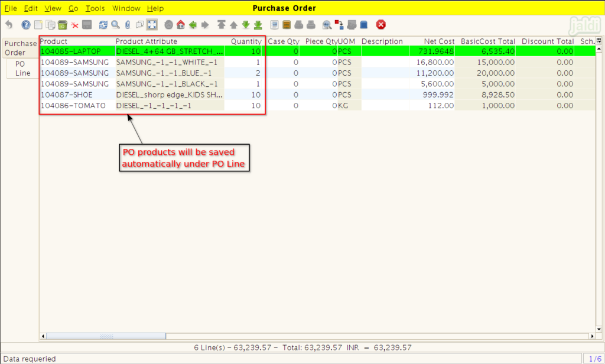
Task: Click the SAMSUNG_-1_-1_WHITE_-1 attribute cell
Action: click(x=170, y=62)
